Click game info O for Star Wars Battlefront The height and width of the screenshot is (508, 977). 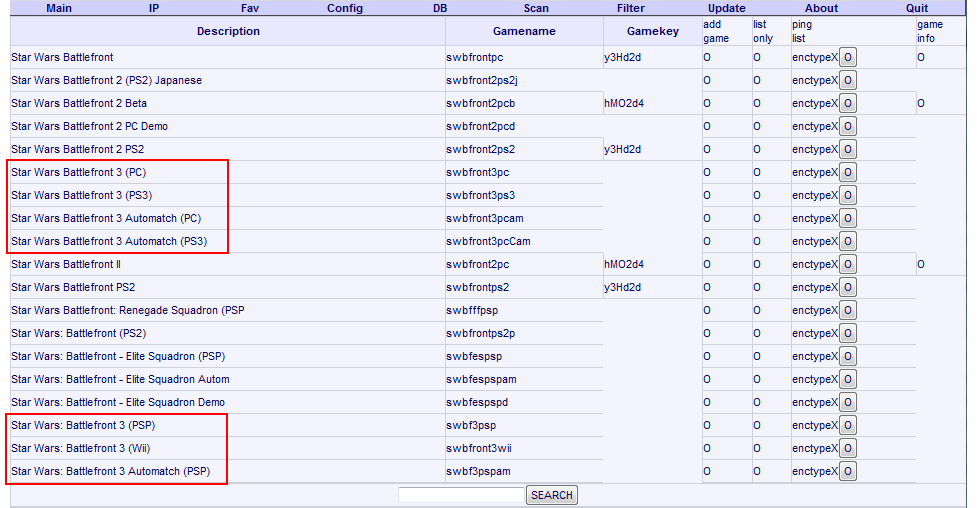coord(921,57)
